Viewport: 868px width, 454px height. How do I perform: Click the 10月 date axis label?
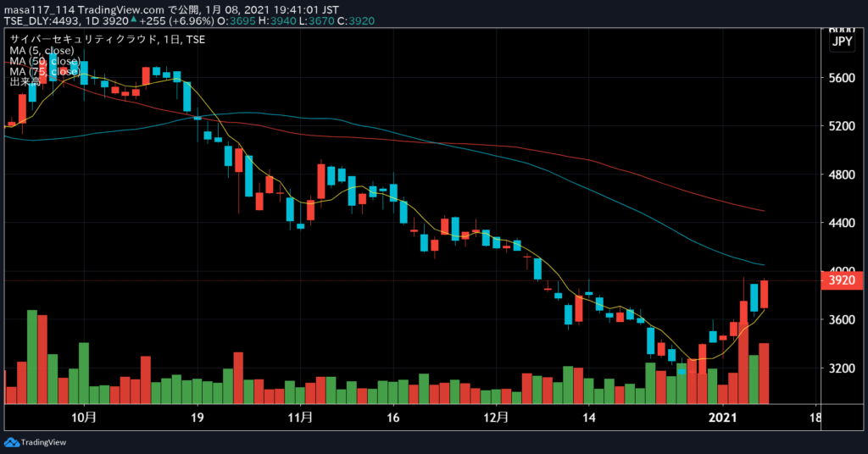84,418
